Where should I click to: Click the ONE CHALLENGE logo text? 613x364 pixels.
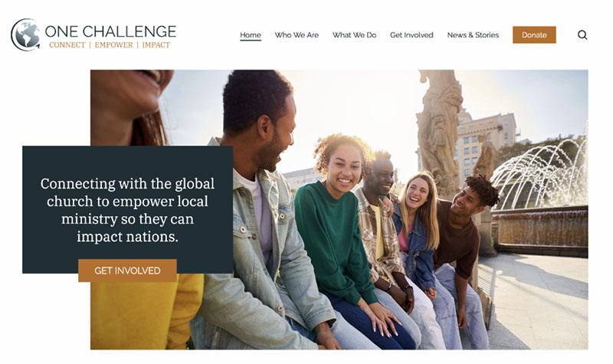[110, 31]
